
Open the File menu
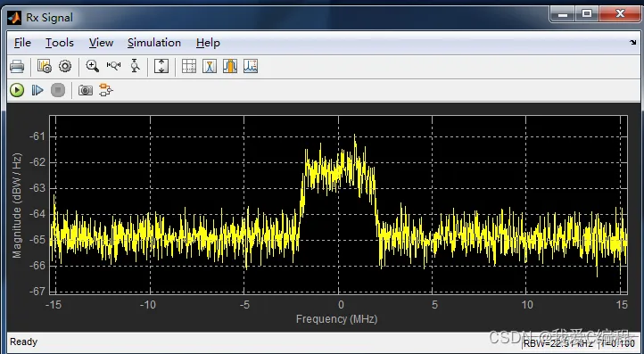click(x=22, y=43)
